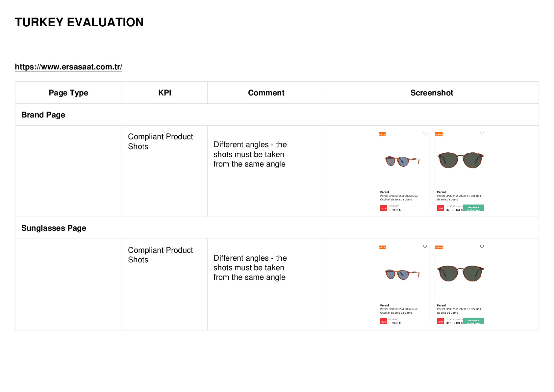
Task: Click the heart icon above green sunglasses in Sunglasses Page row
Action: pos(482,247)
